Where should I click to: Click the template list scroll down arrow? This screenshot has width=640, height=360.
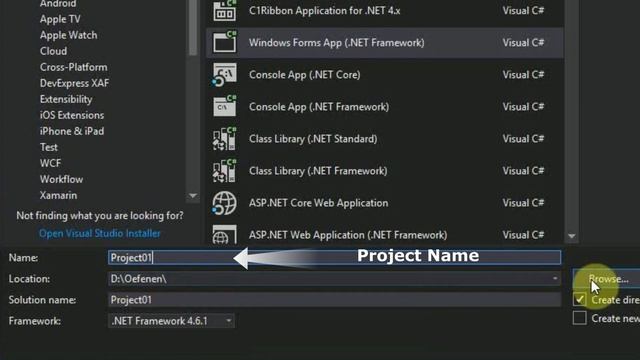point(571,236)
